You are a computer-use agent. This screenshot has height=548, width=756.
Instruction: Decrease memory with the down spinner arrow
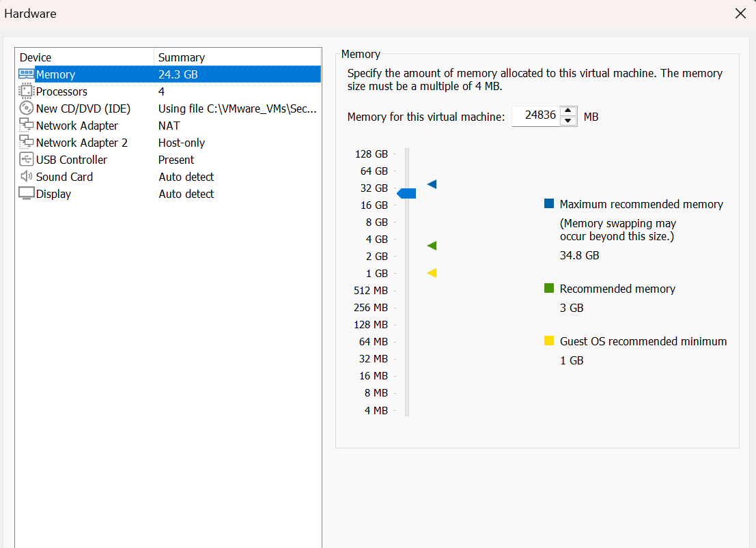[568, 121]
